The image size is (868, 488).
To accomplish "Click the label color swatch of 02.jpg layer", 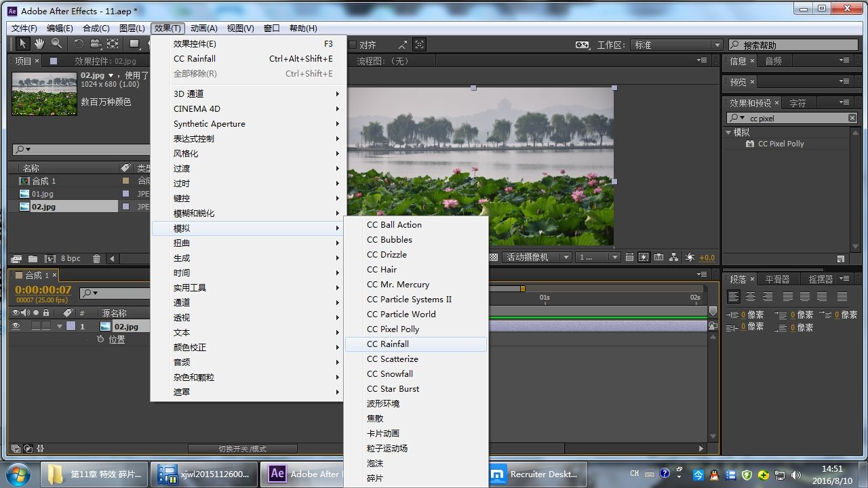I will (71, 326).
